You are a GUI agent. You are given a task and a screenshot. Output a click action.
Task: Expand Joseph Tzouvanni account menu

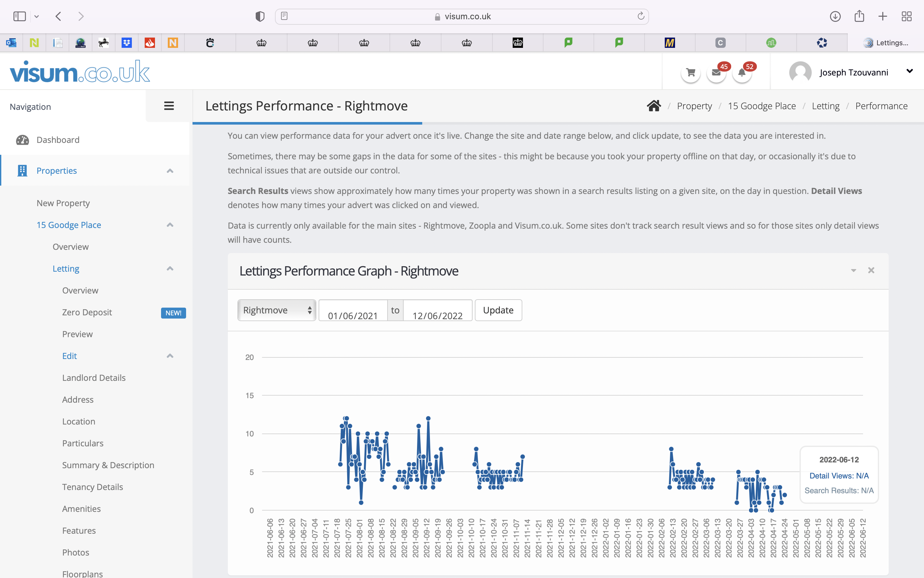tap(910, 71)
